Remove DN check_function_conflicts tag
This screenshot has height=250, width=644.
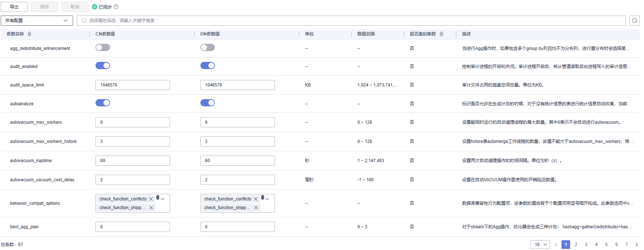coord(256,199)
